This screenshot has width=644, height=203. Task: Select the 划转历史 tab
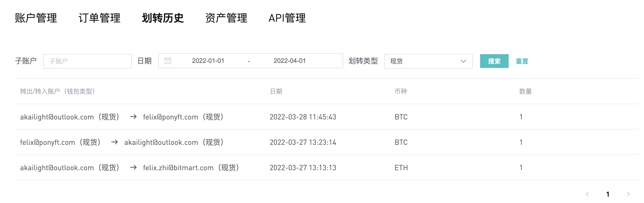tap(163, 18)
